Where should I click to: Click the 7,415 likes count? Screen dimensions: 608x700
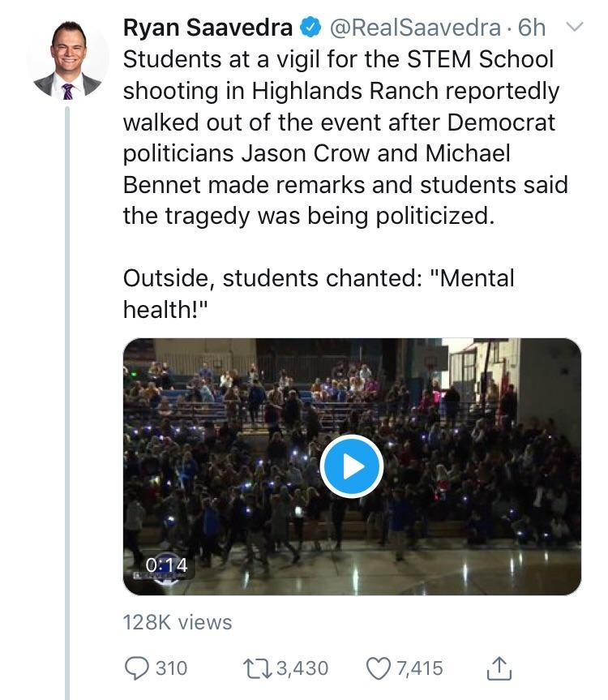420,668
